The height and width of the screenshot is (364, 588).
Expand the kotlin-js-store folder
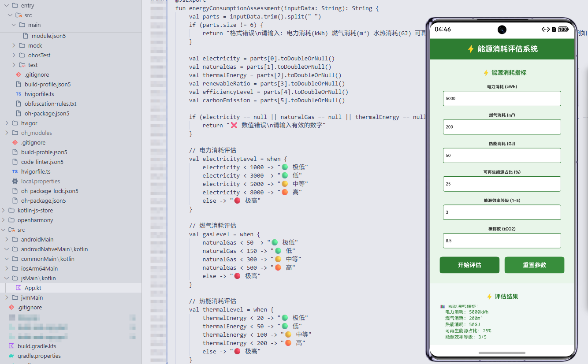[x=4, y=210]
